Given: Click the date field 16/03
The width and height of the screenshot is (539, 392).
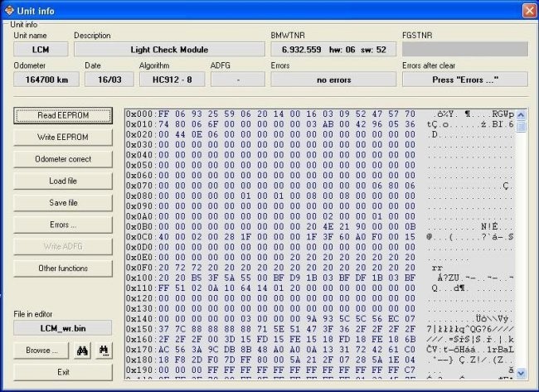Looking at the screenshot, I should [x=109, y=80].
